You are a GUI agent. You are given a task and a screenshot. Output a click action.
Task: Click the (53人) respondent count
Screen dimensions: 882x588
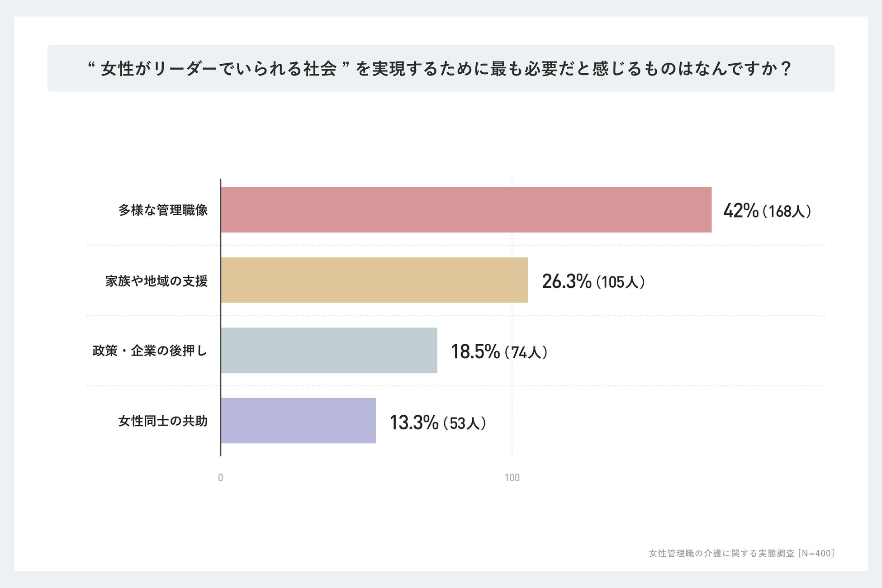click(465, 423)
